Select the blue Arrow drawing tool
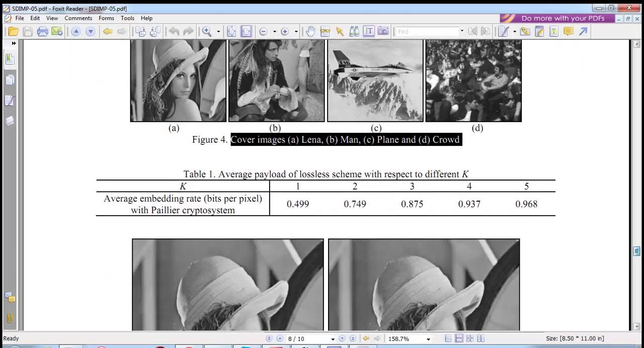Screen dimensions: 644x348 point(583,32)
